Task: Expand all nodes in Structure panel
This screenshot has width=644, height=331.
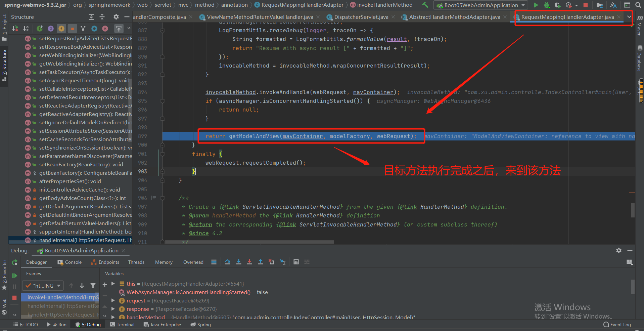Action: click(91, 17)
